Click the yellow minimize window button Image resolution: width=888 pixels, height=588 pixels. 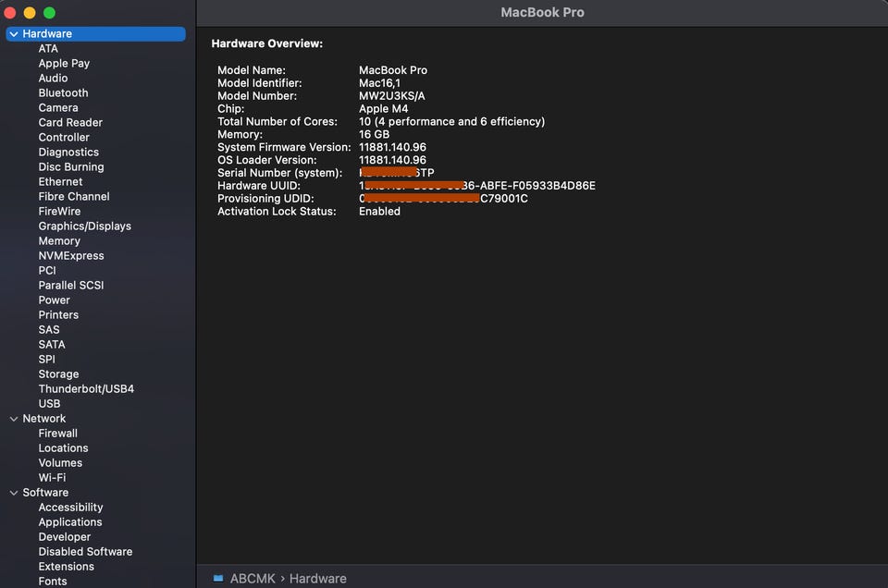coord(30,13)
